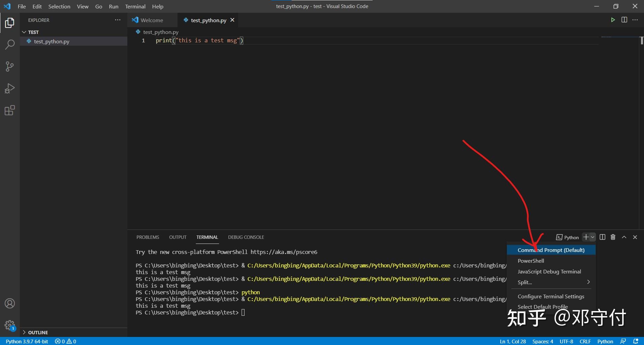644x345 pixels.
Task: Select PowerShell from the terminal profile list
Action: (x=531, y=261)
